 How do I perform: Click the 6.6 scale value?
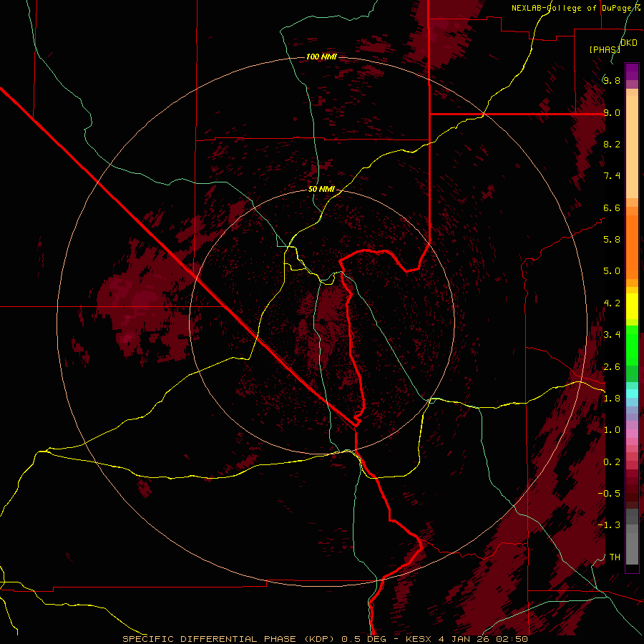coord(612,208)
